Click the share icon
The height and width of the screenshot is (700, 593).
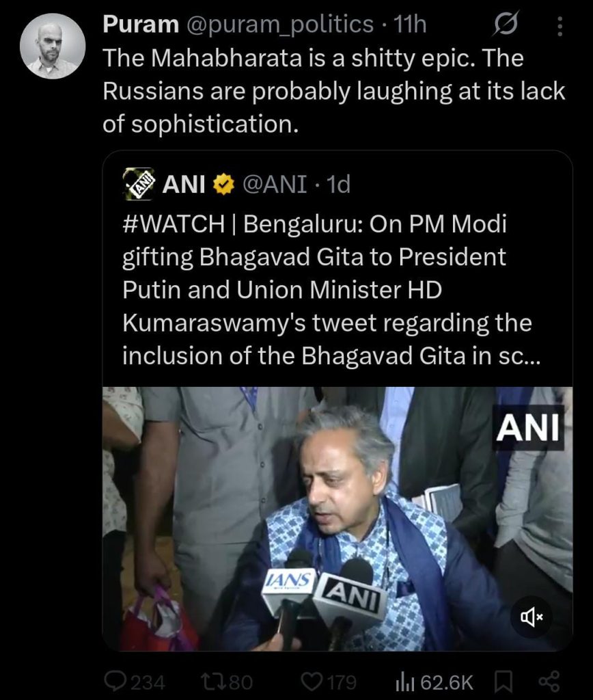(549, 681)
